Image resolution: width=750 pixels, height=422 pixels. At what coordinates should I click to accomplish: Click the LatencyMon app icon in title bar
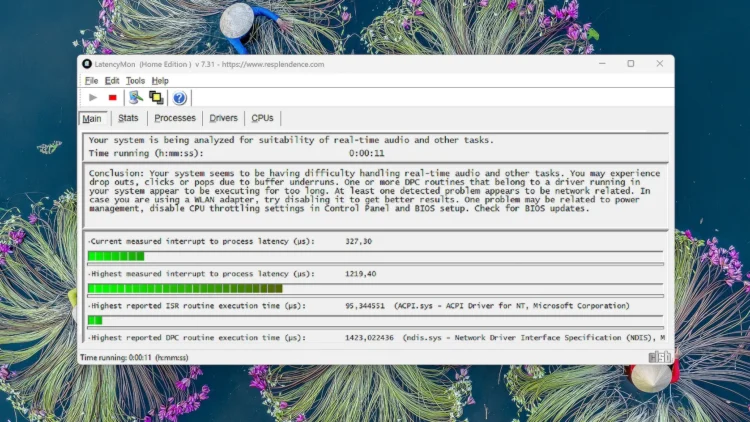88,64
